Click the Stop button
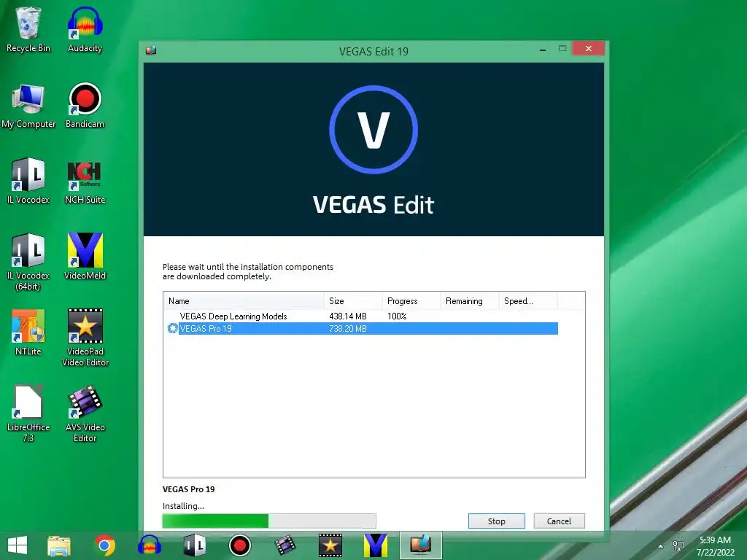The height and width of the screenshot is (560, 747). pos(496,521)
